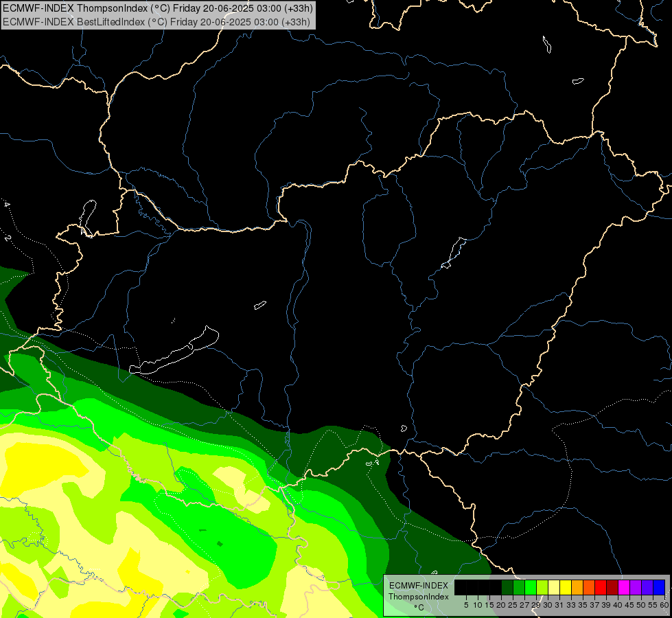Click the dark green 20-25 legend swatch
672x618 pixels.
[x=507, y=587]
